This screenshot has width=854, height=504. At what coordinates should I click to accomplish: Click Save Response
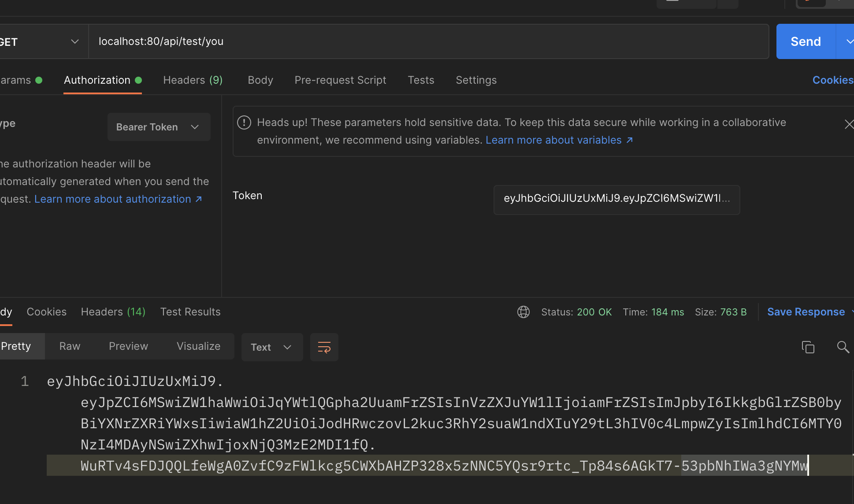click(x=806, y=312)
